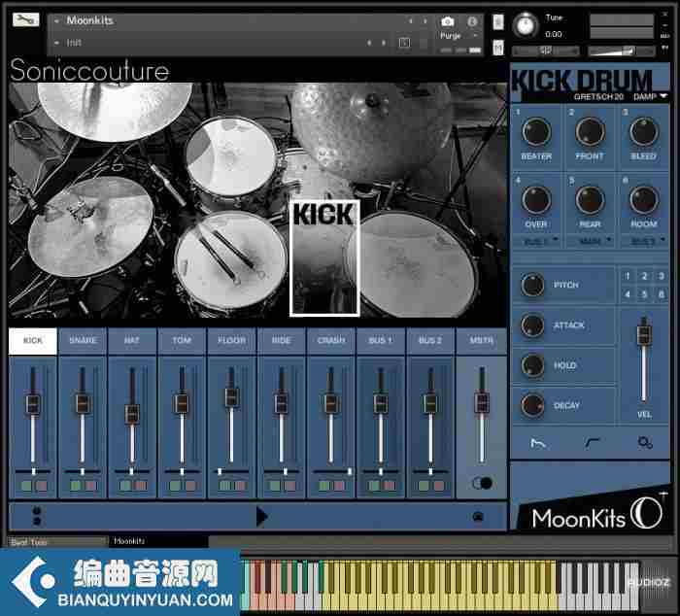Open the Beat Tools dropdown at bottom left
This screenshot has height=616, width=680.
(x=57, y=542)
